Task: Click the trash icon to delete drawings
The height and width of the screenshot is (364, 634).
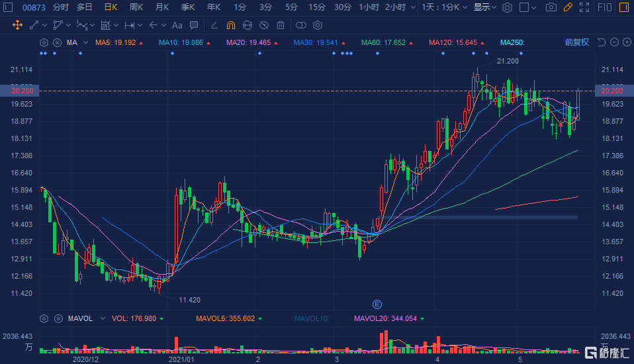Action: pyautogui.click(x=281, y=25)
